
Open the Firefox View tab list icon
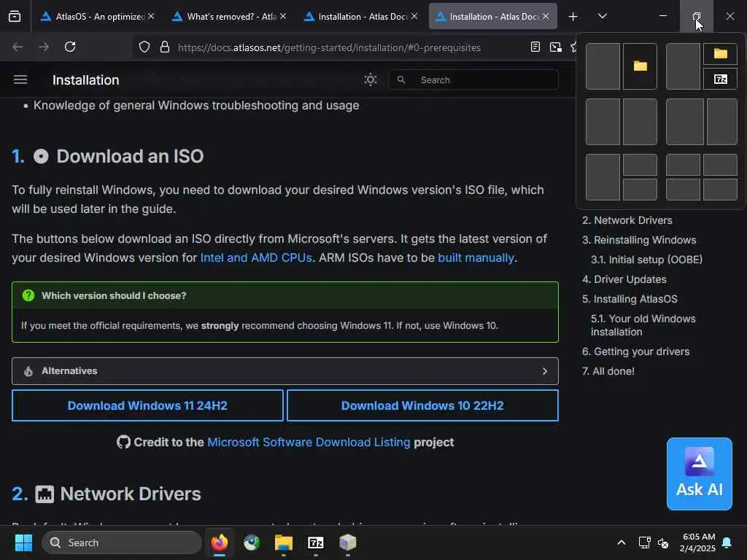click(x=15, y=16)
